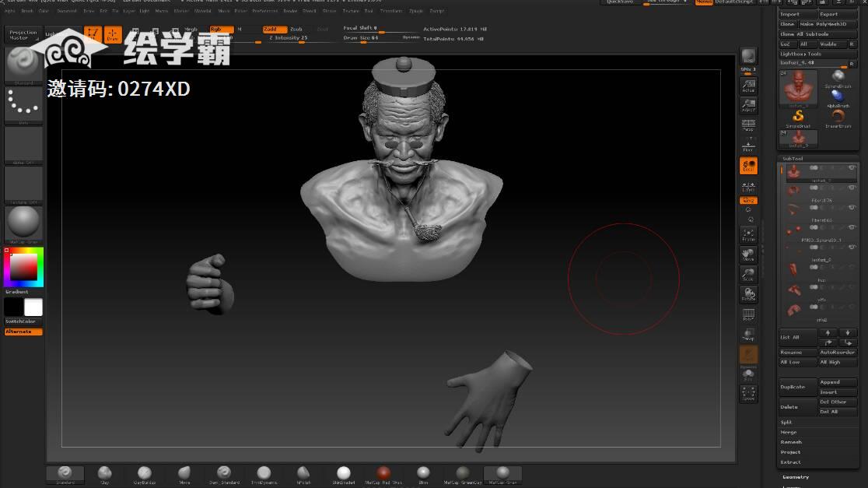This screenshot has width=868, height=488.
Task: Pick the EraserBrush tool in Tool palette
Action: click(x=838, y=118)
